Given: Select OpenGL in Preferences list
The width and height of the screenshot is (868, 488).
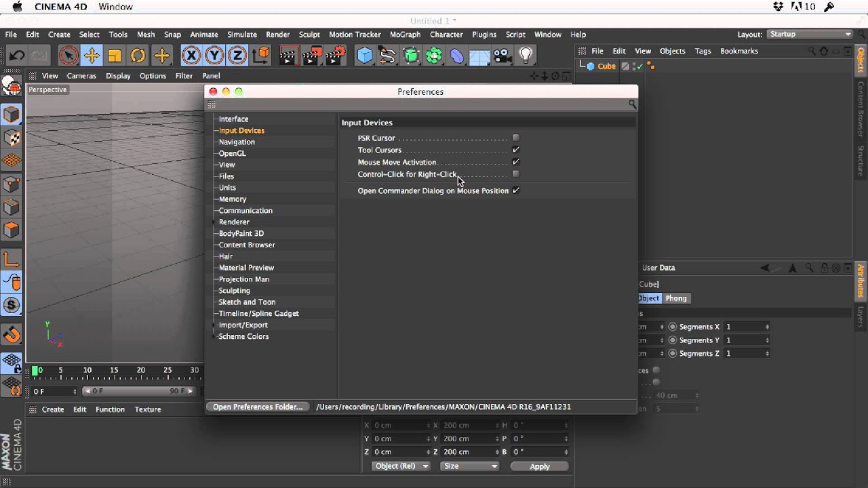Looking at the screenshot, I should point(232,153).
